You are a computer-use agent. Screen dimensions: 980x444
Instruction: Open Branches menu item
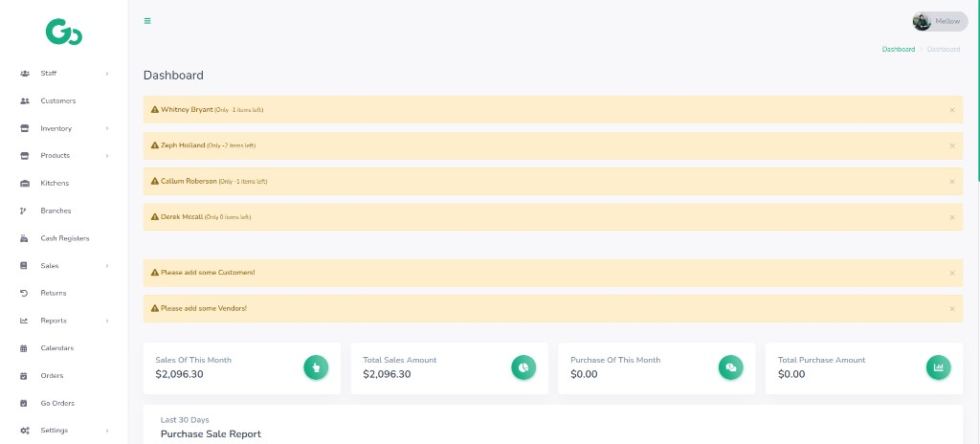point(56,211)
